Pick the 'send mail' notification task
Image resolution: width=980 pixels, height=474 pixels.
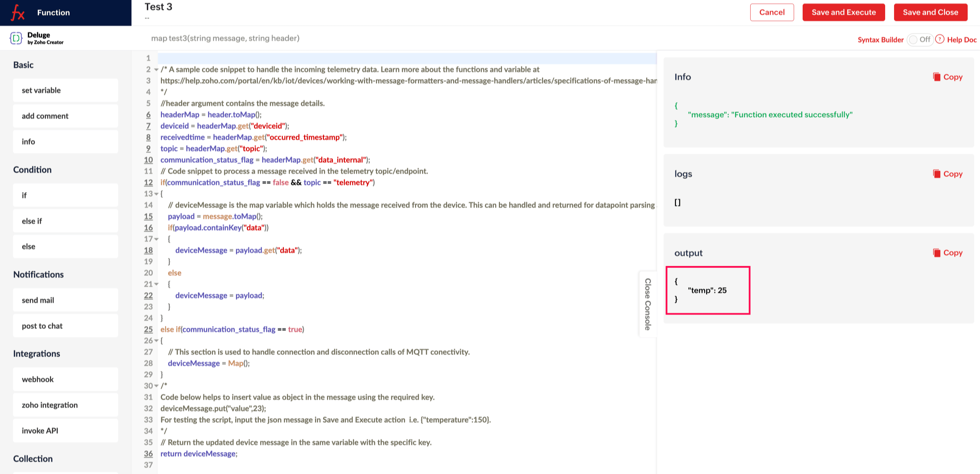click(65, 300)
